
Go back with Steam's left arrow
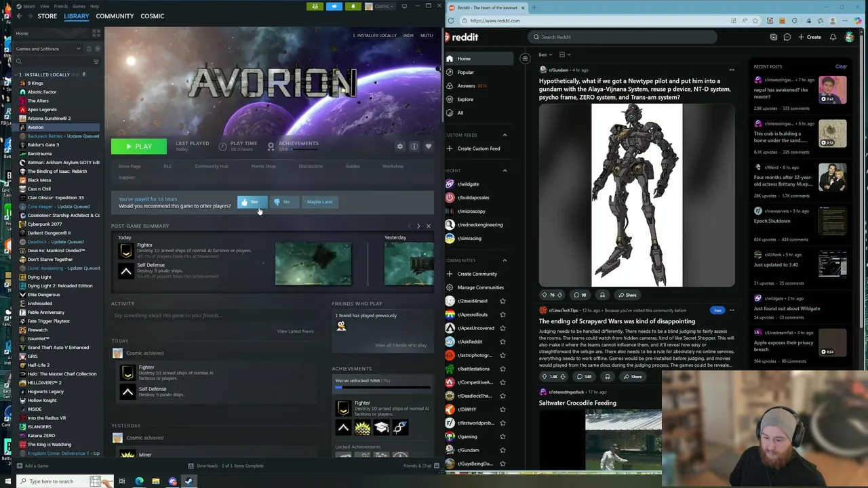19,16
